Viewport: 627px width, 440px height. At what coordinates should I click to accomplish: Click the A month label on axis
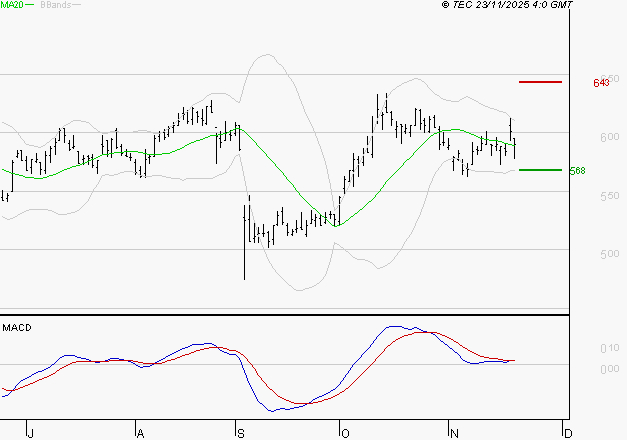(x=139, y=433)
